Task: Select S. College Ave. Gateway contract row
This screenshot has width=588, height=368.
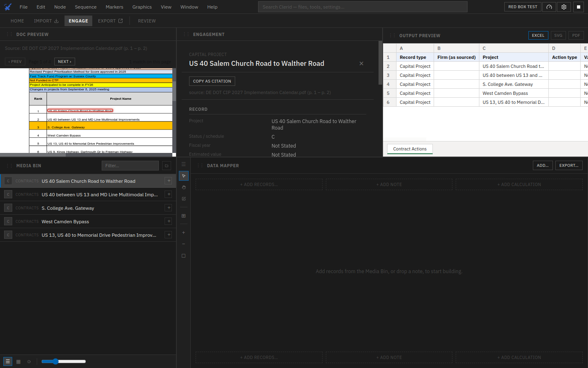Action: (88, 208)
